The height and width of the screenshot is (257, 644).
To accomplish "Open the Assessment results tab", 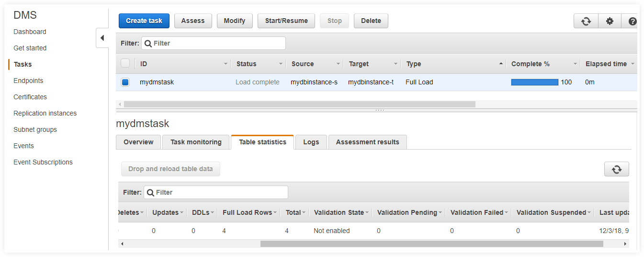I will click(367, 142).
